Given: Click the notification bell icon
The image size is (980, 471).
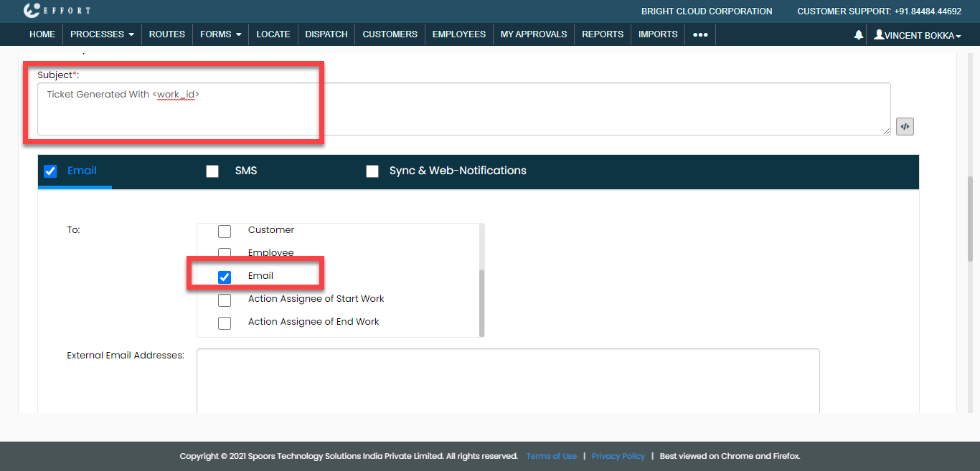Looking at the screenshot, I should click(x=858, y=34).
